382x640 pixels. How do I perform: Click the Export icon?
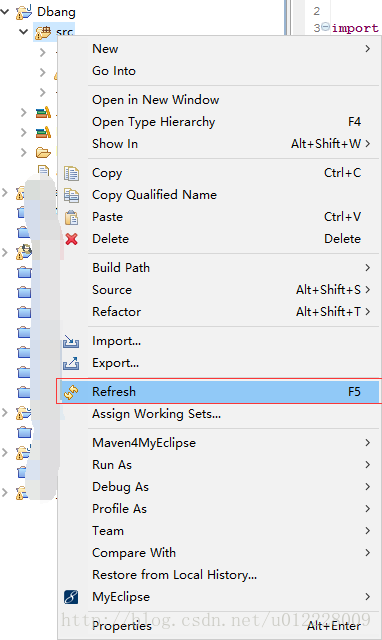tap(71, 363)
